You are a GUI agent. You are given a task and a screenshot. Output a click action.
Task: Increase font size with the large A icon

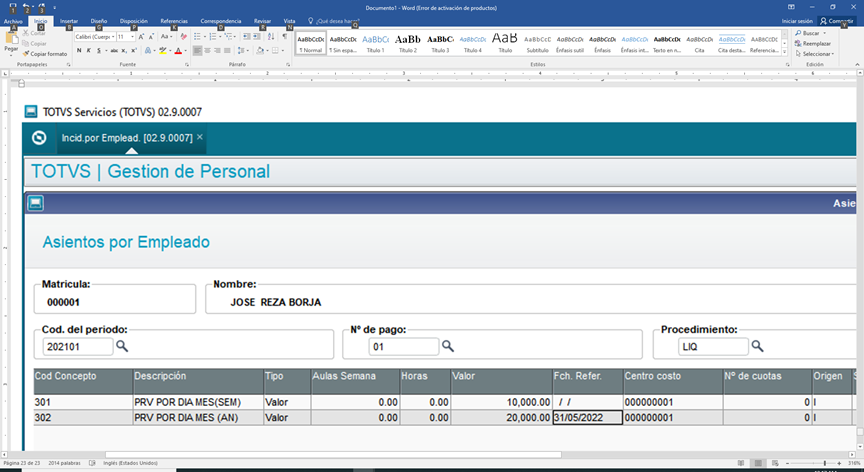[141, 36]
